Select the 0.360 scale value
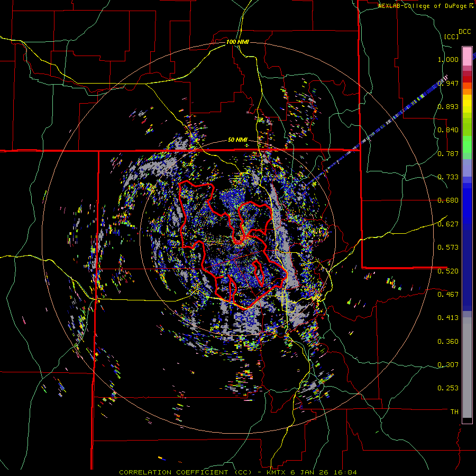476x476 pixels. click(x=448, y=342)
